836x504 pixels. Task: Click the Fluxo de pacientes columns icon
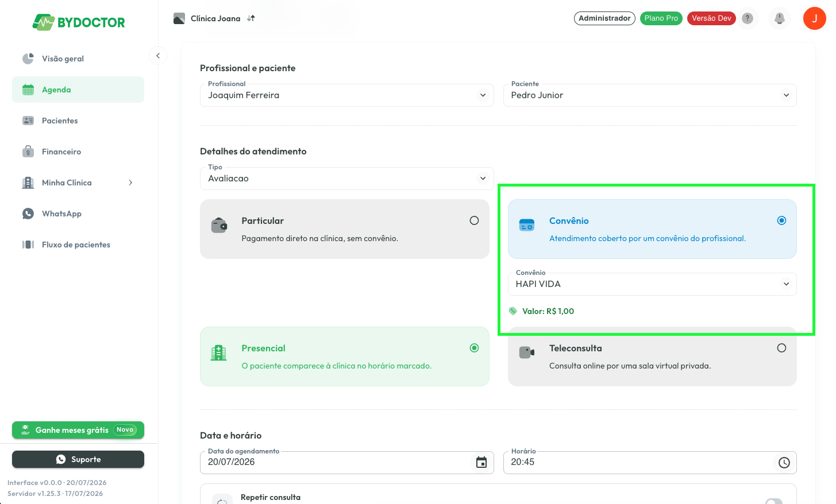point(28,245)
